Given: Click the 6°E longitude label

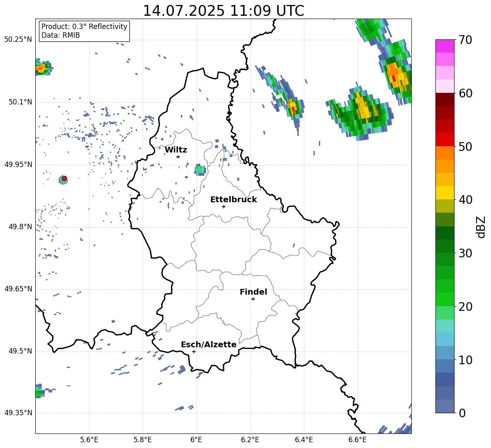Looking at the screenshot, I should pyautogui.click(x=196, y=440).
